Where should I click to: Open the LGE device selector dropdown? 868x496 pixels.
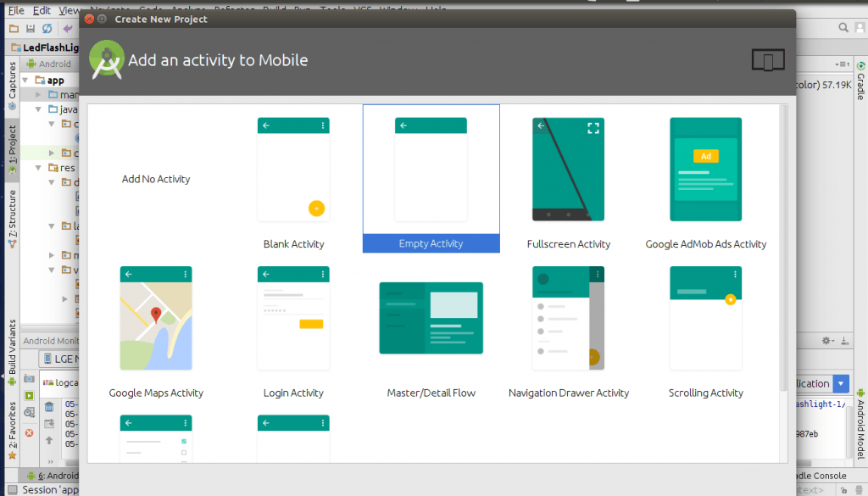[58, 359]
